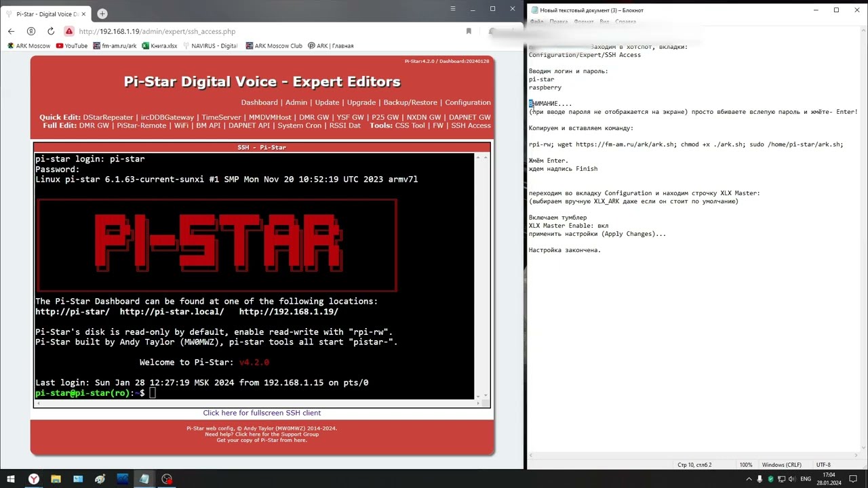
Task: Click the red site security warning icon
Action: pos(69,31)
